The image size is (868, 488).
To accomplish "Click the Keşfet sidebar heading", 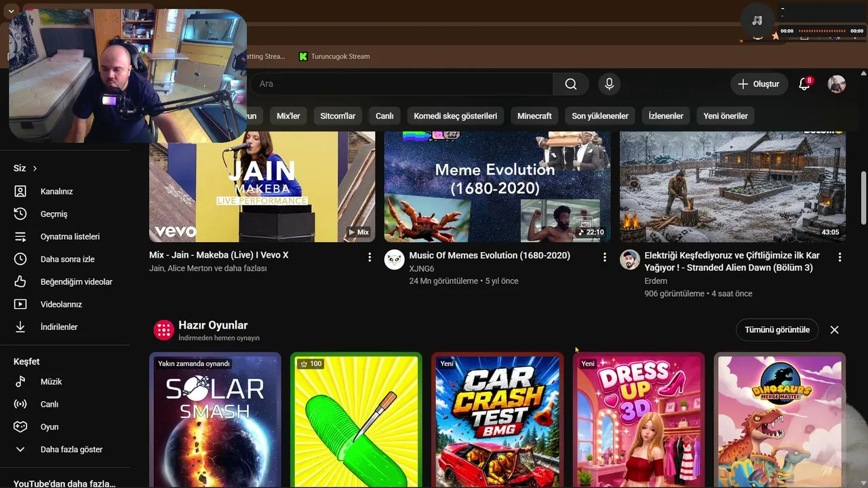I will point(27,361).
